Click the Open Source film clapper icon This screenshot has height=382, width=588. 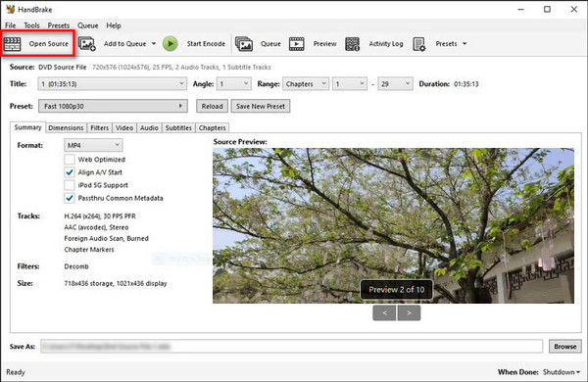[x=13, y=44]
